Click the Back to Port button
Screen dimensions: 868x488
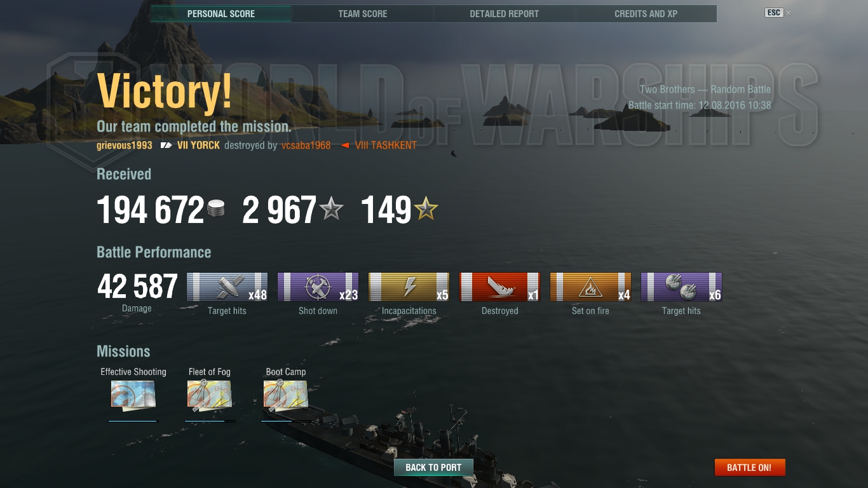click(x=433, y=467)
